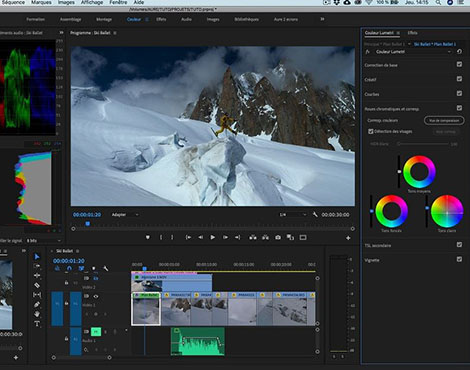
Task: Open the Affichage menu
Action: point(92,2)
